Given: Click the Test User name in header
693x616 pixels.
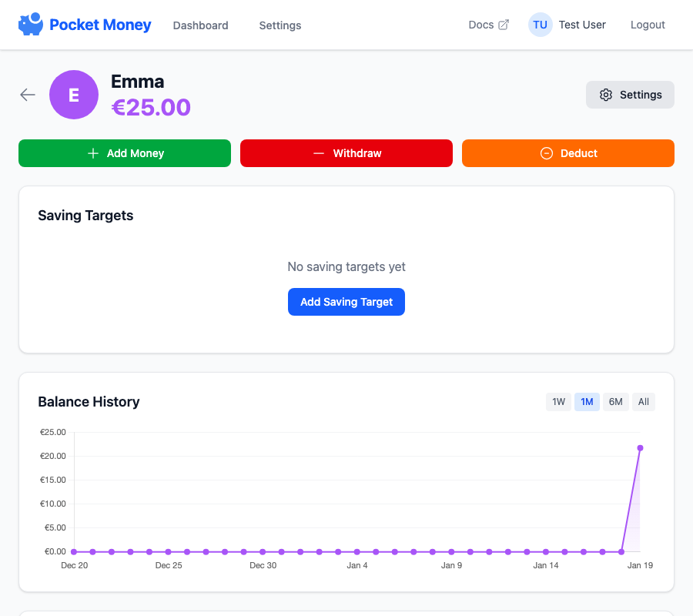Looking at the screenshot, I should (x=582, y=25).
